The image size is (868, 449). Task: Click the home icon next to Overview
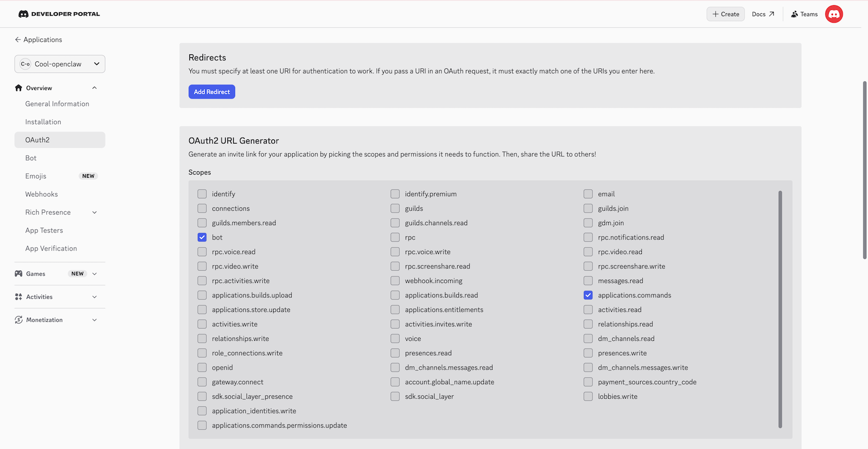(x=19, y=87)
